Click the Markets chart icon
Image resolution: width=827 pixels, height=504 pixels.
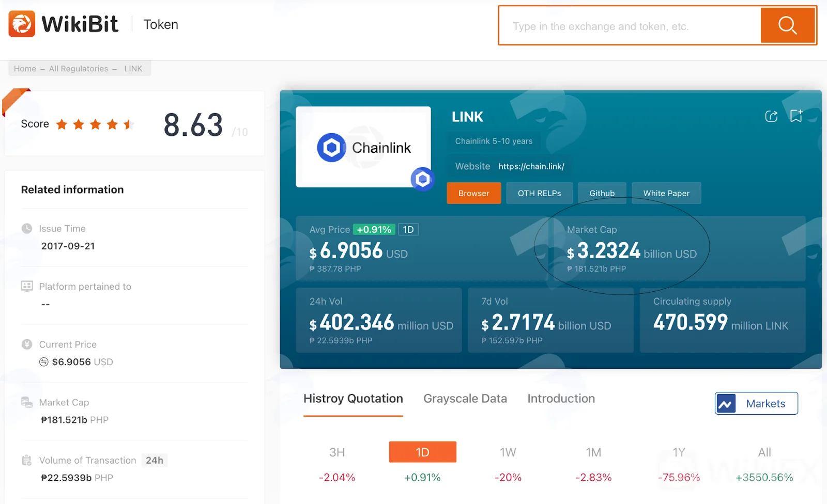pyautogui.click(x=726, y=403)
